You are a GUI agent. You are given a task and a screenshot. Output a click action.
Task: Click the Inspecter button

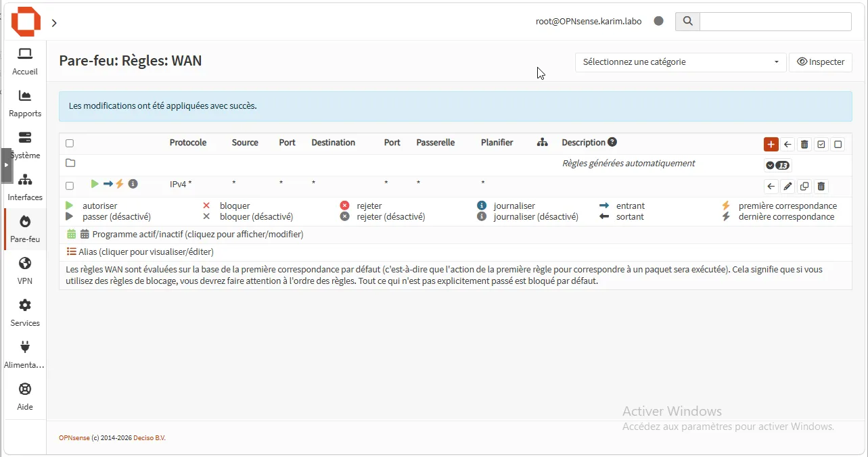click(x=821, y=62)
